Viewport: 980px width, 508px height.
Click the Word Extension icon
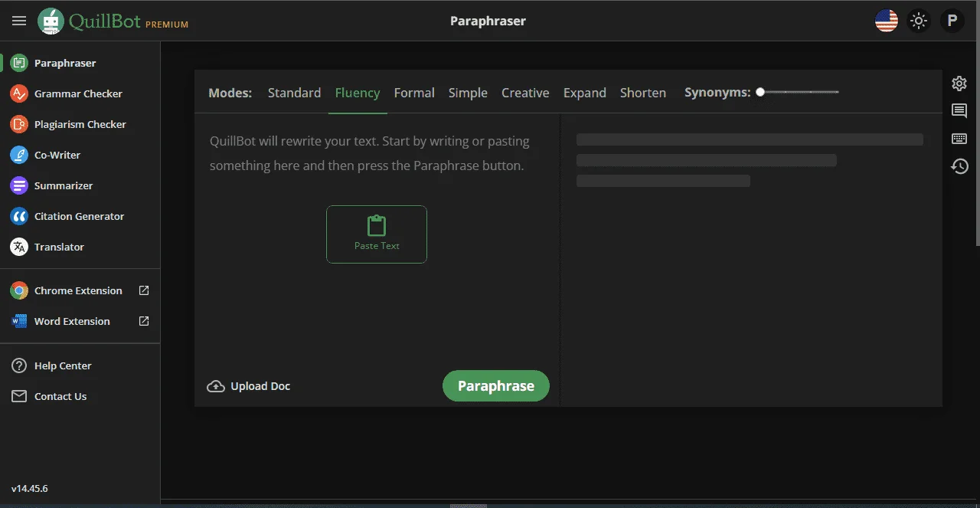click(x=19, y=321)
